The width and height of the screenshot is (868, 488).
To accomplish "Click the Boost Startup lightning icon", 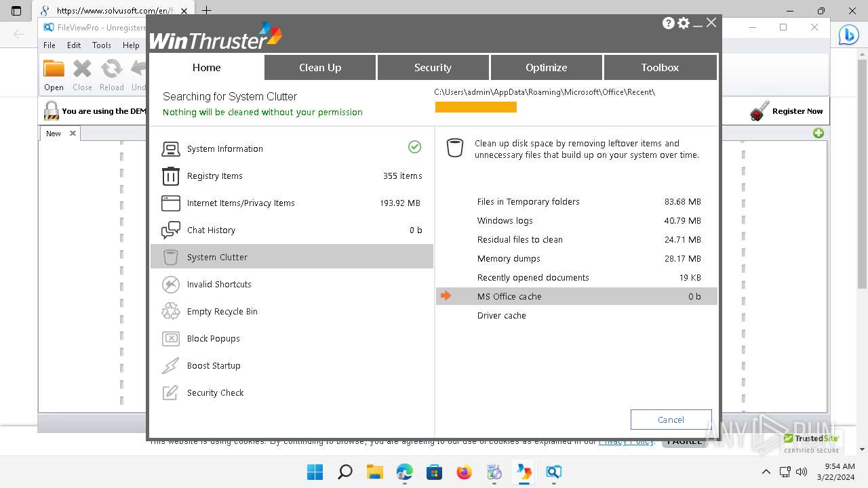I will 171,366.
